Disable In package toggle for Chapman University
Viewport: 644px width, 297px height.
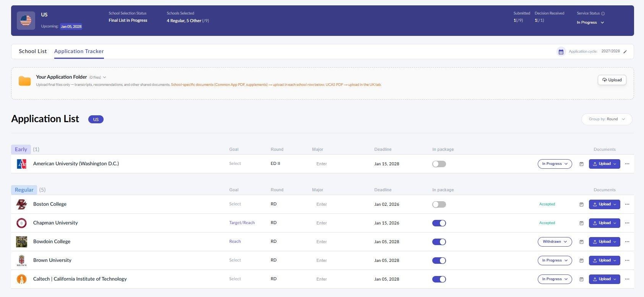pos(439,223)
